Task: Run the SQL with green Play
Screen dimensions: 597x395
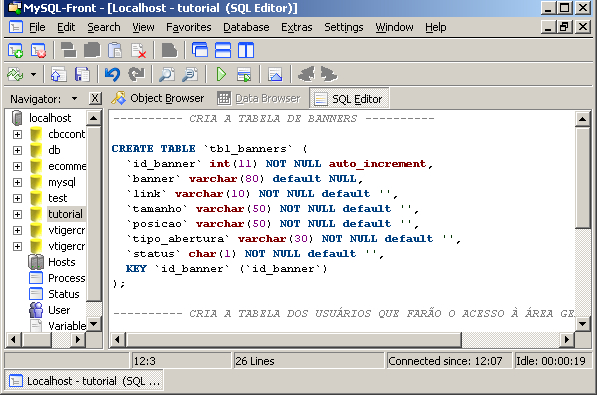Action: pyautogui.click(x=221, y=74)
